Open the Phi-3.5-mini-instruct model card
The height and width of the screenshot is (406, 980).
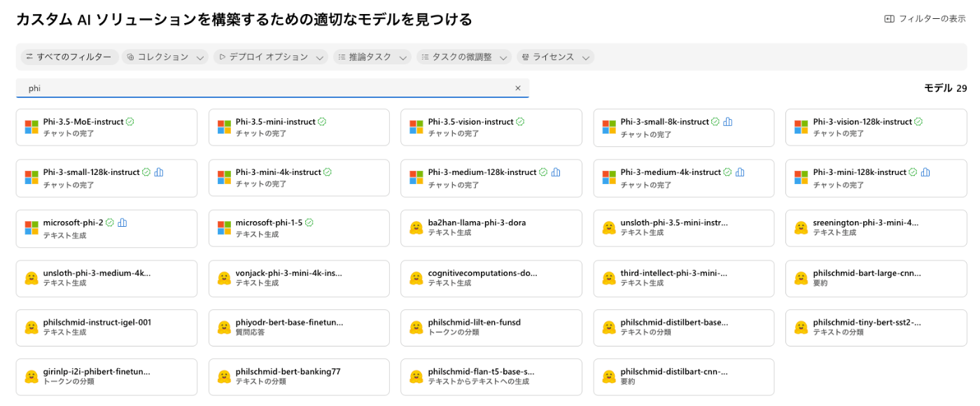pos(299,127)
